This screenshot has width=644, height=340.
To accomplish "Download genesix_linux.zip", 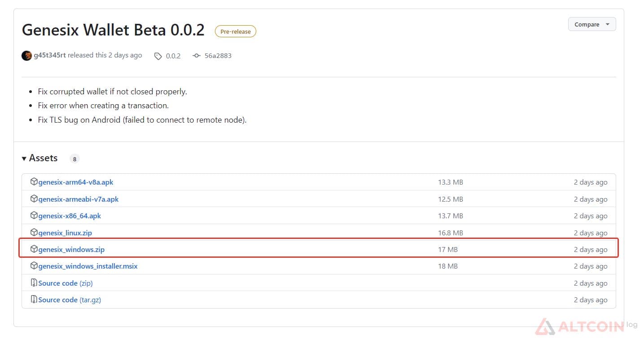I will [65, 233].
